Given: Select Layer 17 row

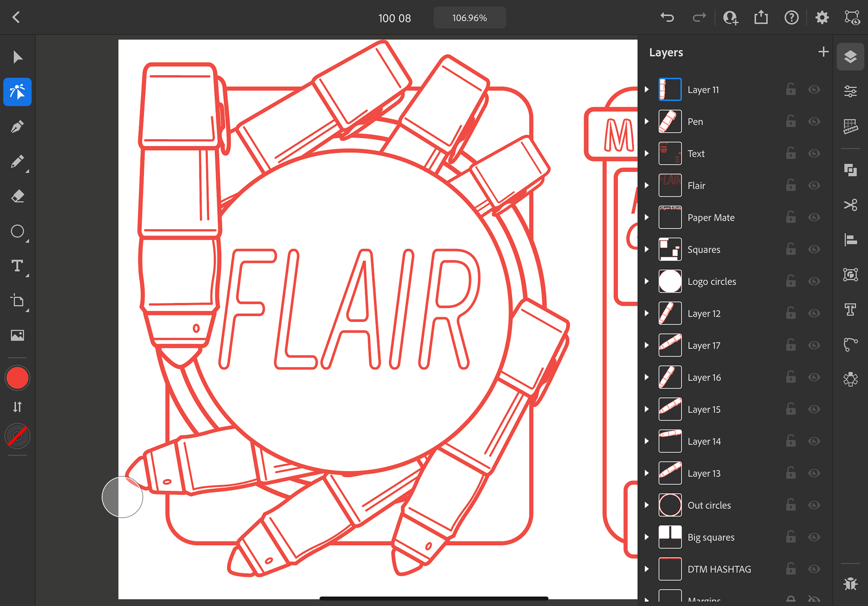Looking at the screenshot, I should coord(735,345).
